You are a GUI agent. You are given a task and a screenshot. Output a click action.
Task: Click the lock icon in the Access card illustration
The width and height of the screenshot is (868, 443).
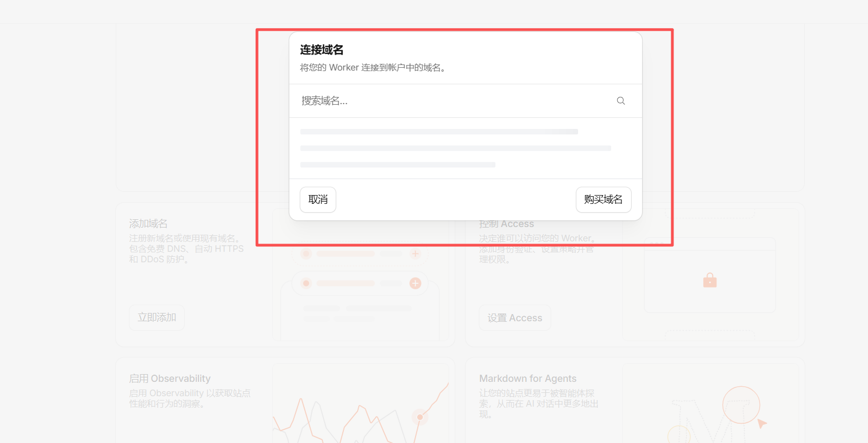[x=710, y=280]
